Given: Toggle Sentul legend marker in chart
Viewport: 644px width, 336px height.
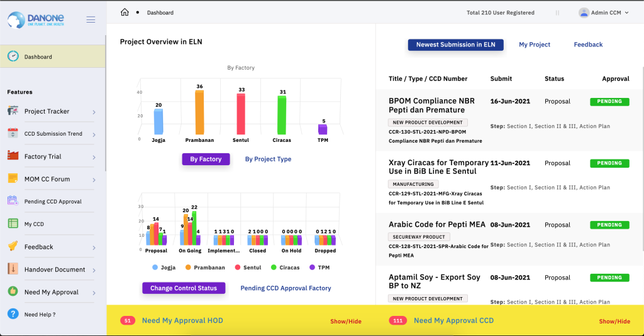Looking at the screenshot, I should [x=237, y=267].
